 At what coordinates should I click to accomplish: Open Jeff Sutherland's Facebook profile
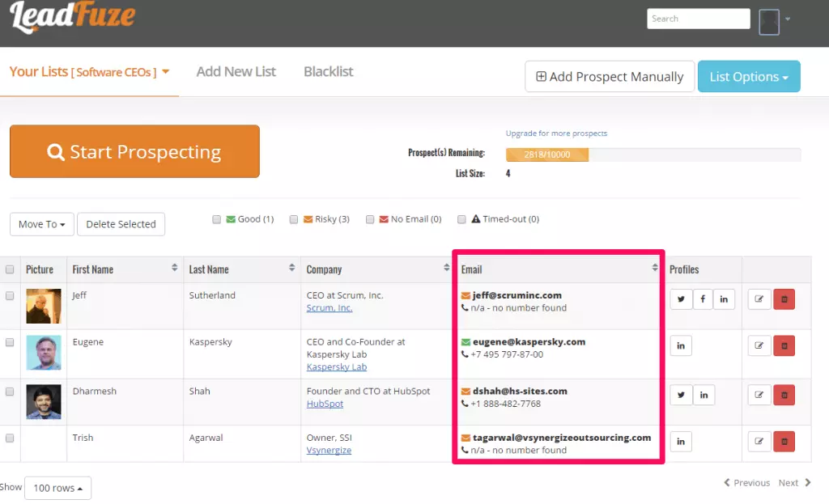click(x=703, y=299)
